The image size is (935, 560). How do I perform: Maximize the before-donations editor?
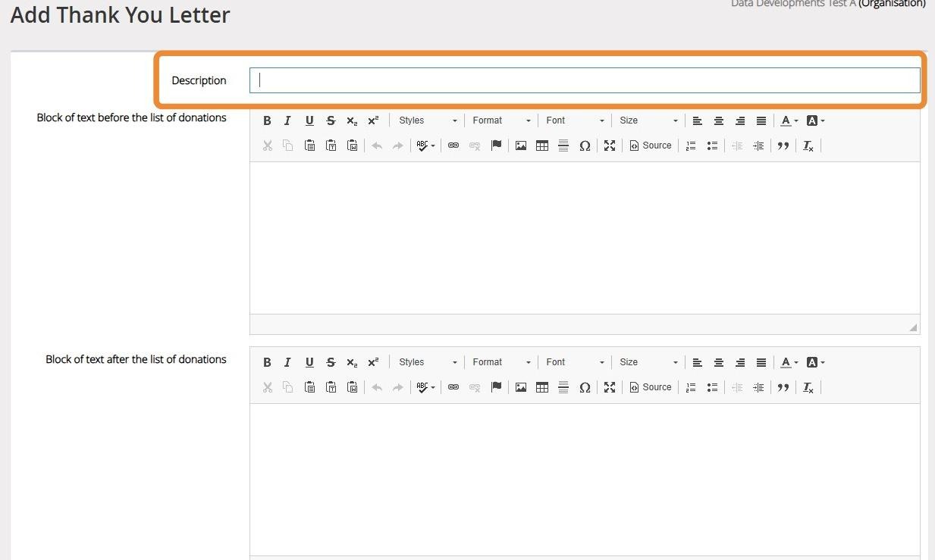point(610,145)
